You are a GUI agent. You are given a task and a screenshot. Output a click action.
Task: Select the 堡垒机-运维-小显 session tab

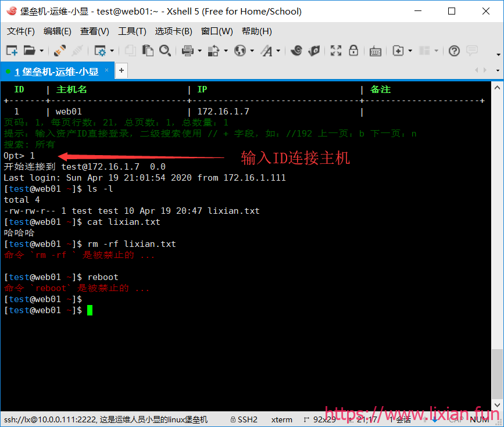pyautogui.click(x=57, y=71)
